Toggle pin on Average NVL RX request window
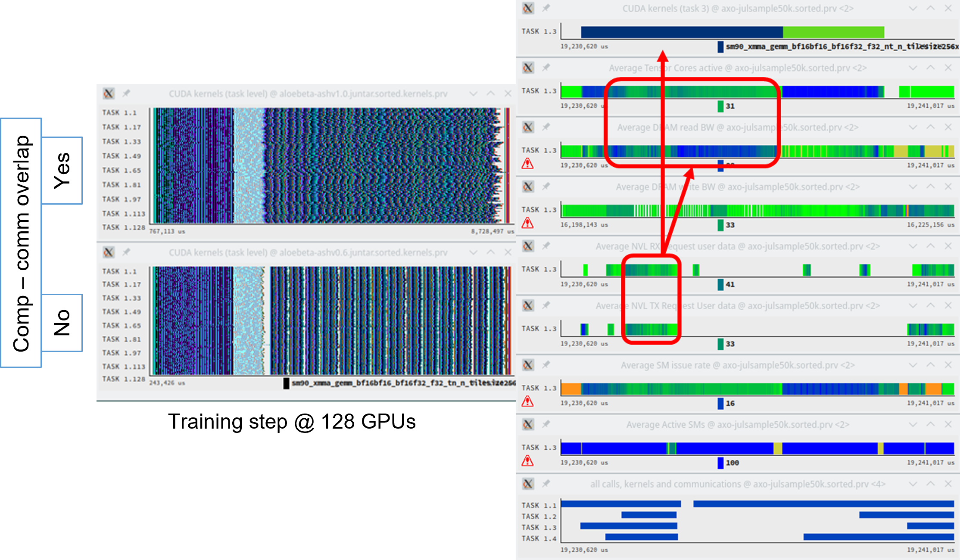960x560 pixels. (x=546, y=246)
